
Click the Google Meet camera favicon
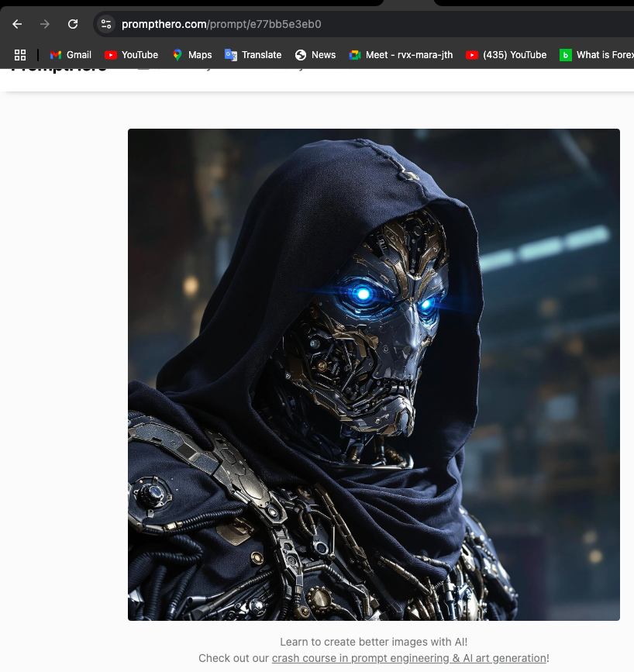point(355,55)
